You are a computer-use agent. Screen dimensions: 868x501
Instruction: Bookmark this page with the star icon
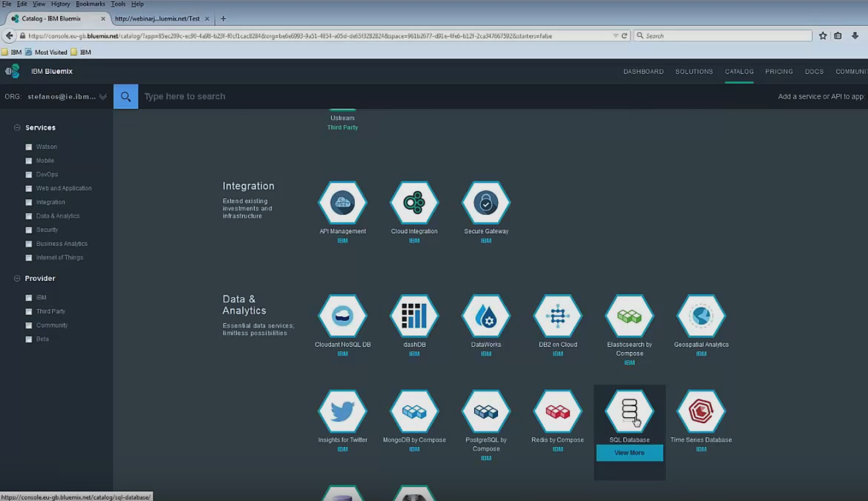[823, 36]
